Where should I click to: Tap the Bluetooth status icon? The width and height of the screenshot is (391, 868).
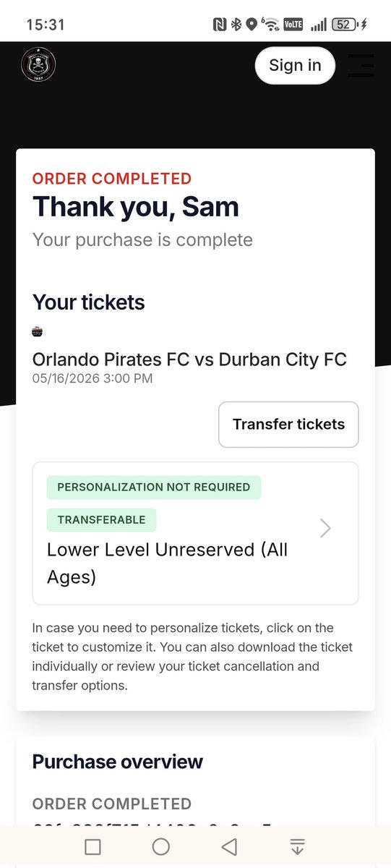[236, 25]
